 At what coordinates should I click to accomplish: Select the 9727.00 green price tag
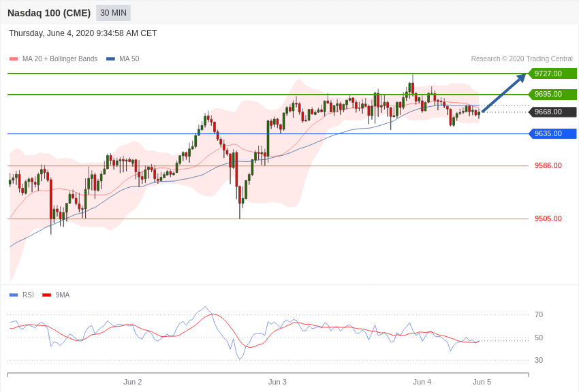click(552, 73)
